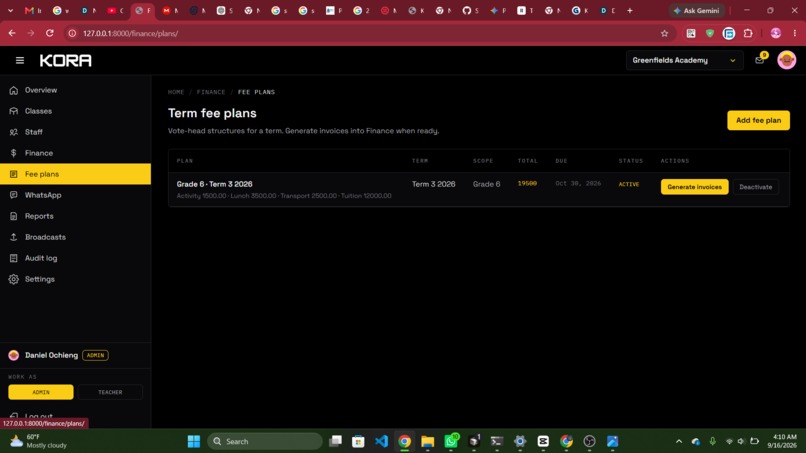Generate invoices for Grade 6 plan
The image size is (806, 453).
[x=694, y=187]
